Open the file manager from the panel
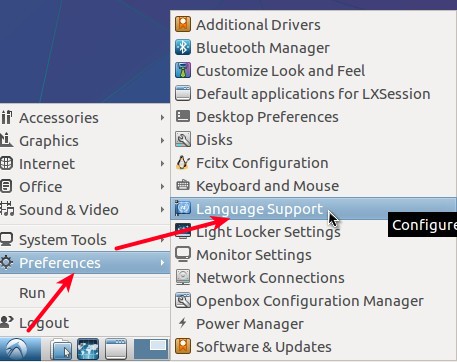This screenshot has height=362, width=457. [61, 349]
